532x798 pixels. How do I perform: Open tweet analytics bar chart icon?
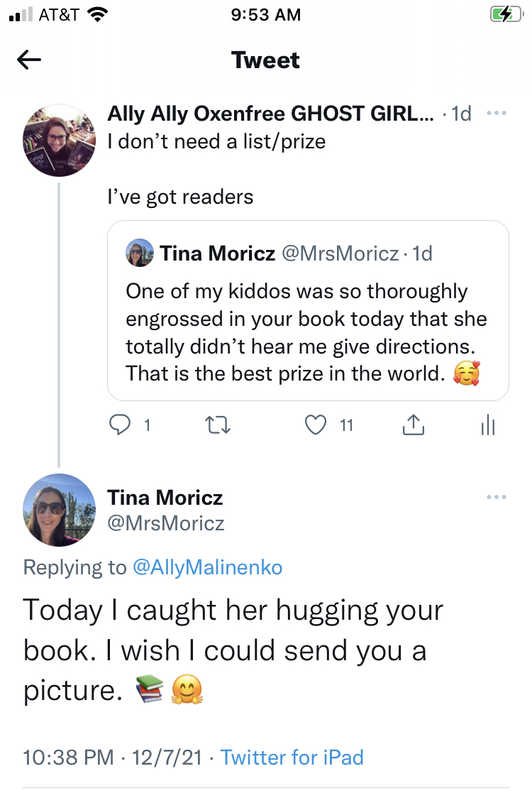[487, 425]
